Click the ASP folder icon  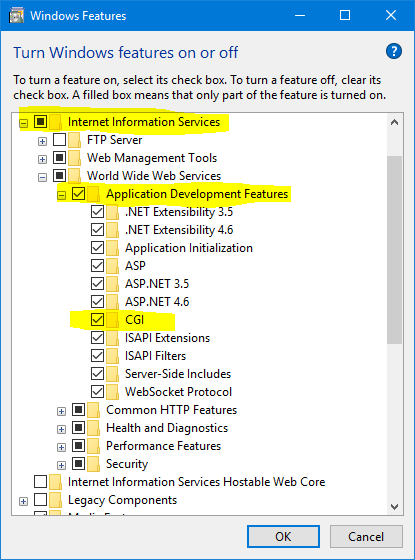pyautogui.click(x=112, y=266)
